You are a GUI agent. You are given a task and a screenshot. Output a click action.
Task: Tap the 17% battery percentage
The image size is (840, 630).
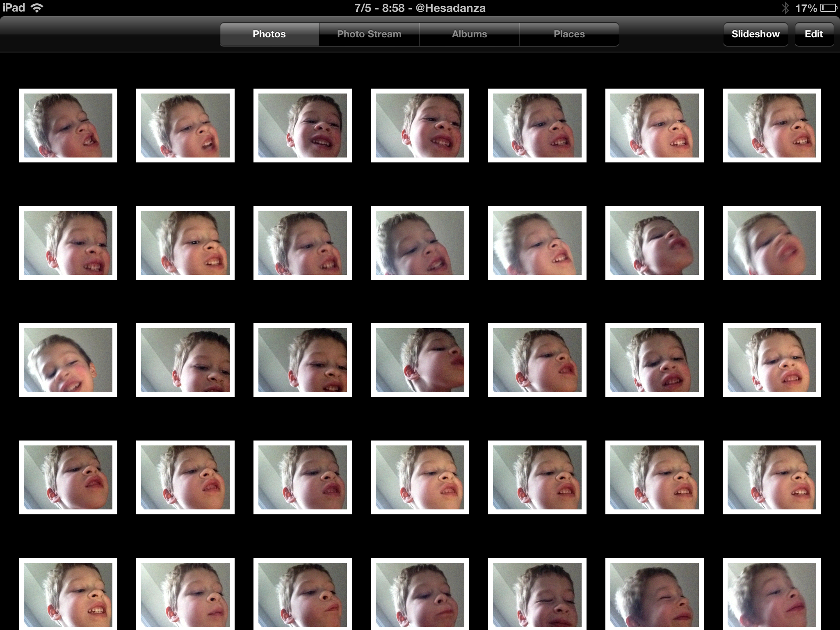click(806, 8)
